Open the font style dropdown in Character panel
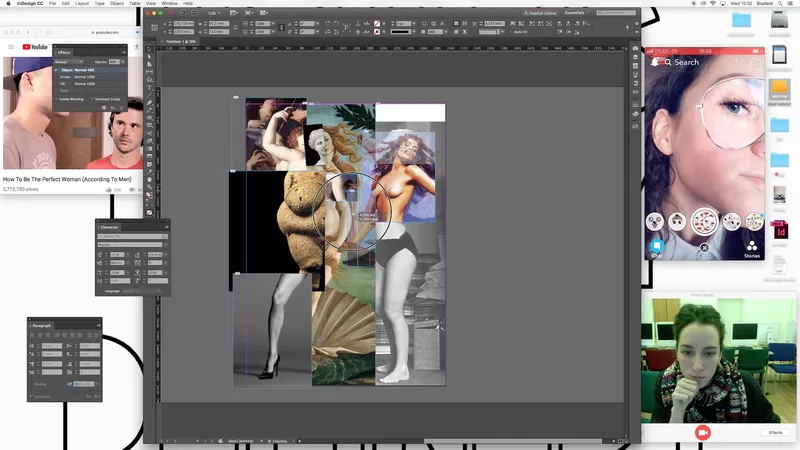This screenshot has height=450, width=800. coord(165,244)
